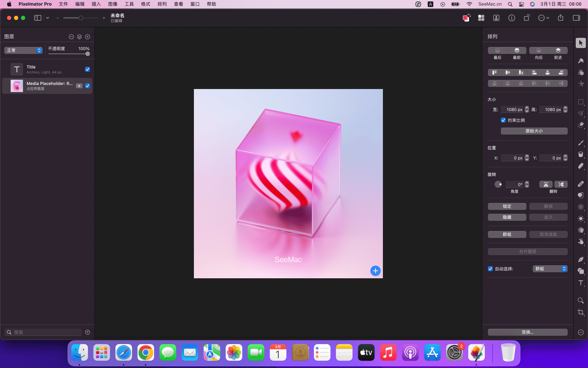Open the Color Adjustments tool

581,73
